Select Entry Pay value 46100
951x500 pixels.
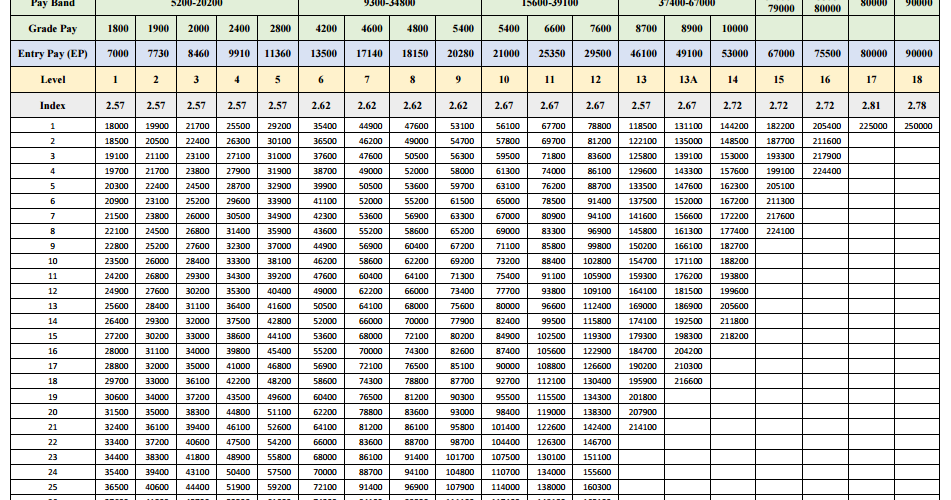(643, 53)
